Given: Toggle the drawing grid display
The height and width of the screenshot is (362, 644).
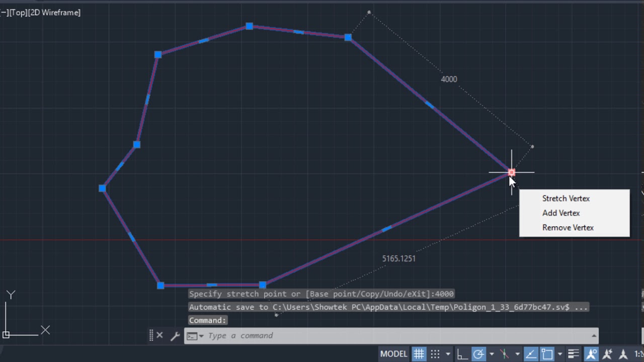Looking at the screenshot, I should pos(419,354).
